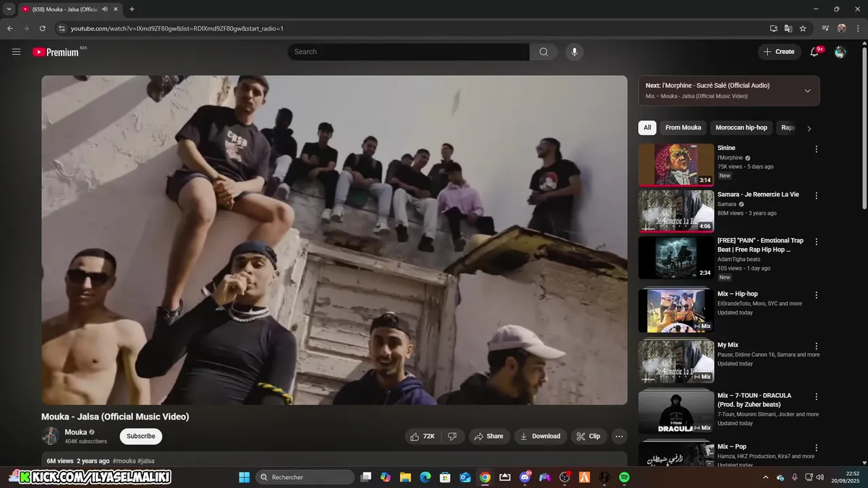Activate voice search microphone
This screenshot has height=488, width=868.
tap(574, 52)
